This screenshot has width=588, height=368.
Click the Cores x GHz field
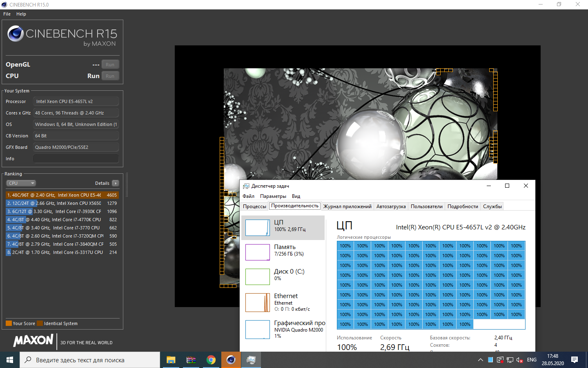tap(76, 113)
